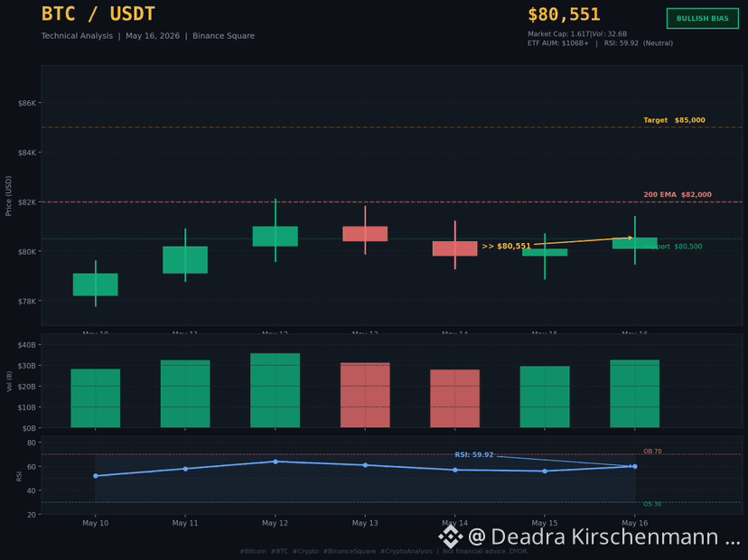This screenshot has width=748, height=560.
Task: Click the 200 EMA $82,000 line label
Action: [x=678, y=194]
